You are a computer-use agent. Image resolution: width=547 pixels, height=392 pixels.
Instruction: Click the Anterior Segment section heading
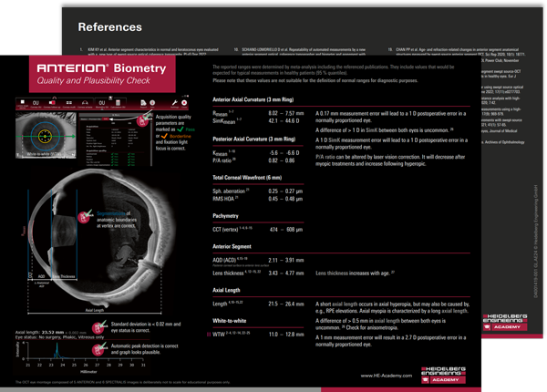click(x=232, y=246)
